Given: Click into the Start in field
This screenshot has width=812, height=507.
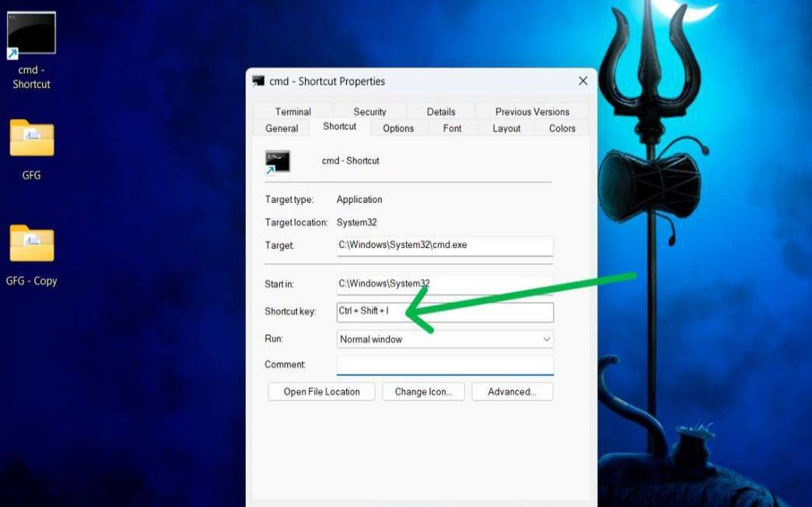Looking at the screenshot, I should tap(445, 285).
